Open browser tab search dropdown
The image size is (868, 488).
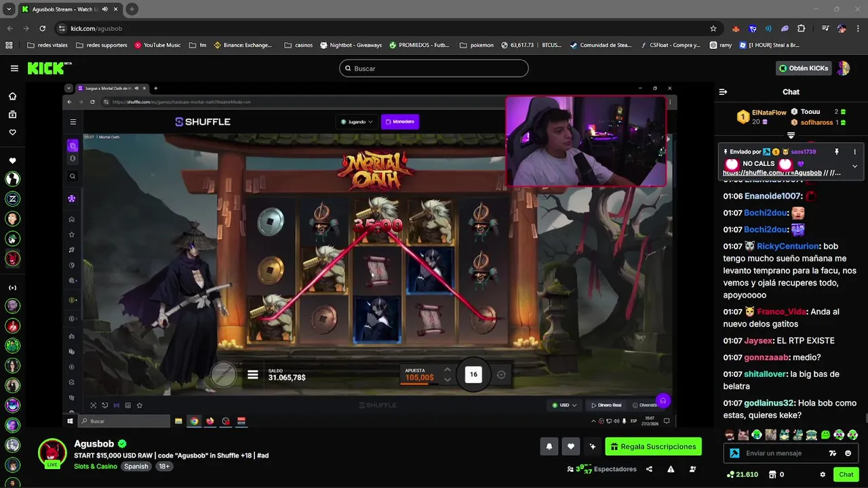click(x=9, y=9)
